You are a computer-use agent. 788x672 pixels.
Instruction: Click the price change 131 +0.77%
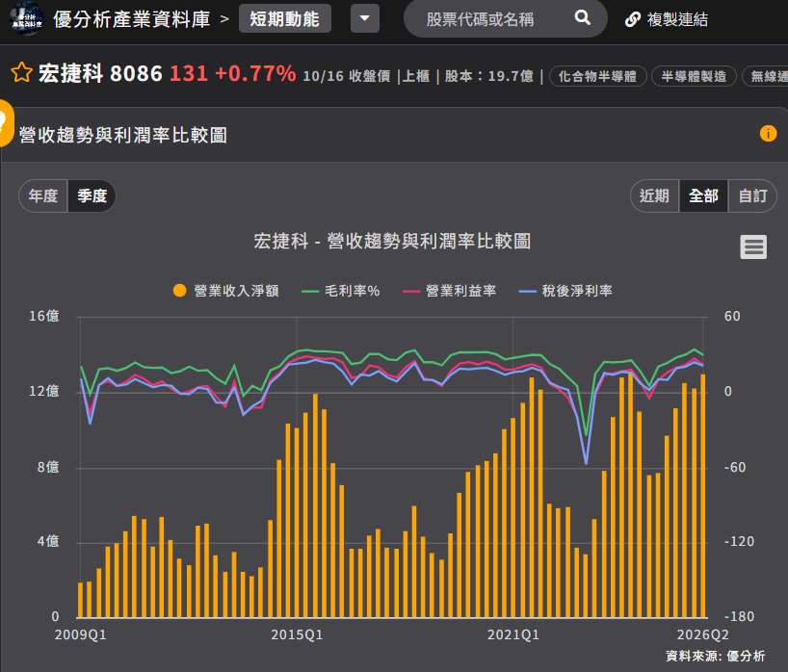[x=233, y=73]
